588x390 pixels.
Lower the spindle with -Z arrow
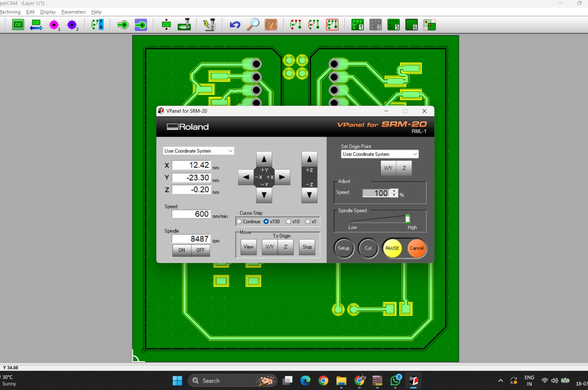pyautogui.click(x=309, y=195)
